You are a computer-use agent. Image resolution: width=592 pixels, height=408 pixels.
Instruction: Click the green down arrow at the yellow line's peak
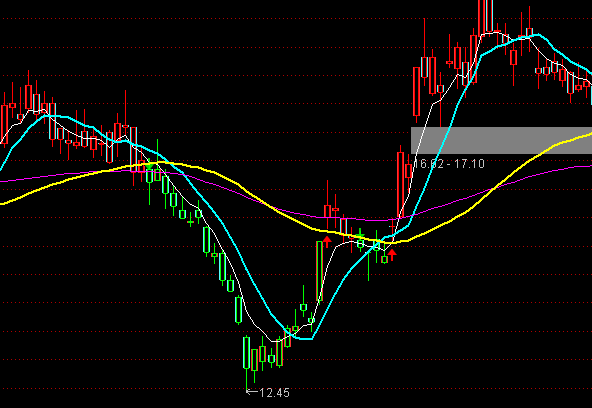pyautogui.click(x=149, y=164)
